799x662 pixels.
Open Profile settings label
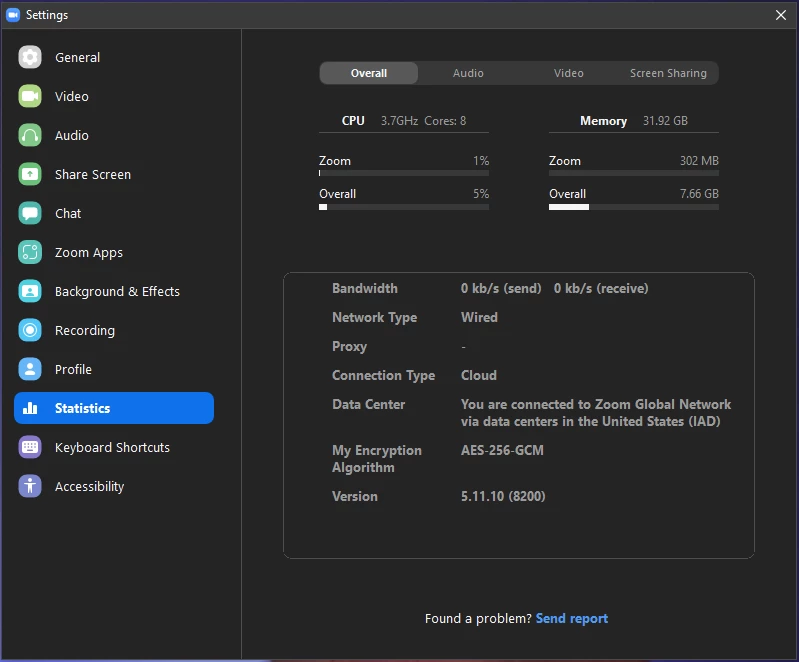click(73, 369)
